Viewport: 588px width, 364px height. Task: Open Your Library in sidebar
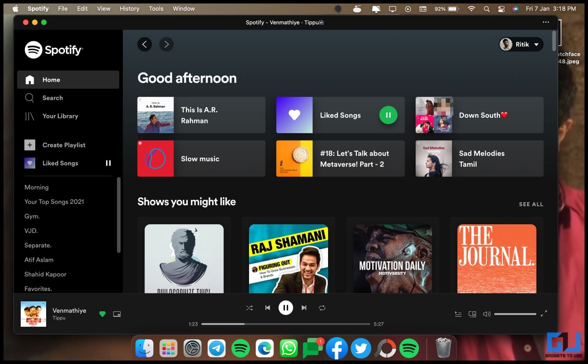(68, 116)
